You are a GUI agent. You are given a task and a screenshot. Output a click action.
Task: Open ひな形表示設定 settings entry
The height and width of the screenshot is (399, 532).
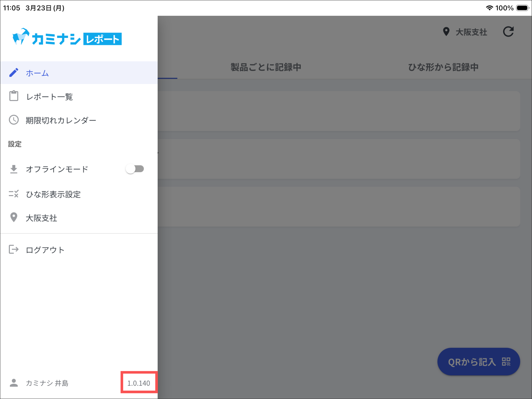point(53,195)
